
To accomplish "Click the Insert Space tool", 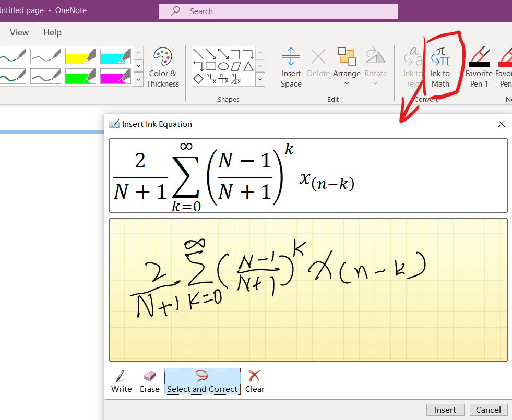I will tap(290, 67).
